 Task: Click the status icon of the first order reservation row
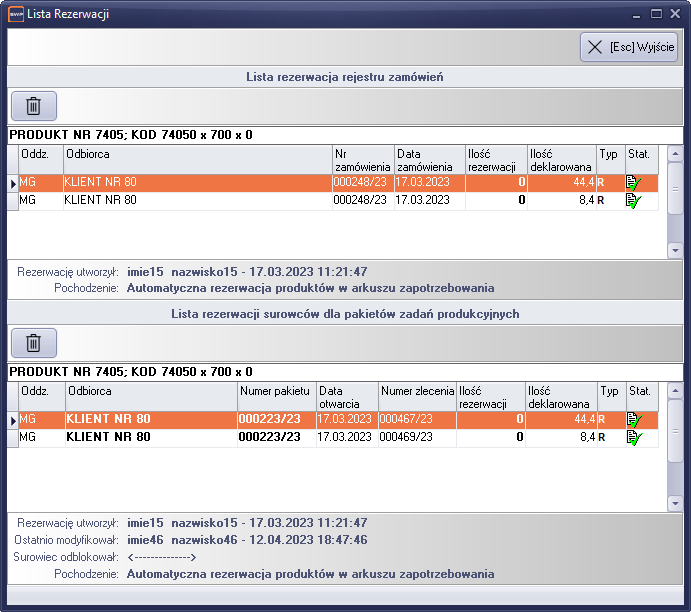click(633, 183)
